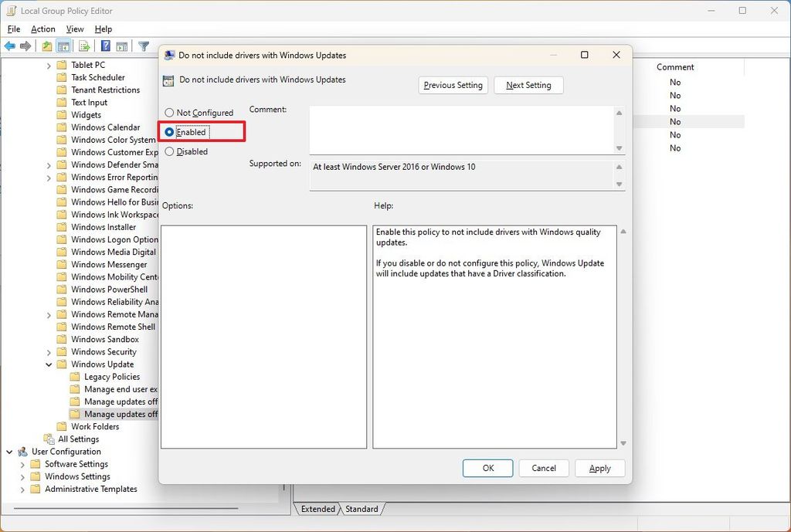Screen dimensions: 791x532
Task: Select the Disabled radio button
Action: point(169,151)
